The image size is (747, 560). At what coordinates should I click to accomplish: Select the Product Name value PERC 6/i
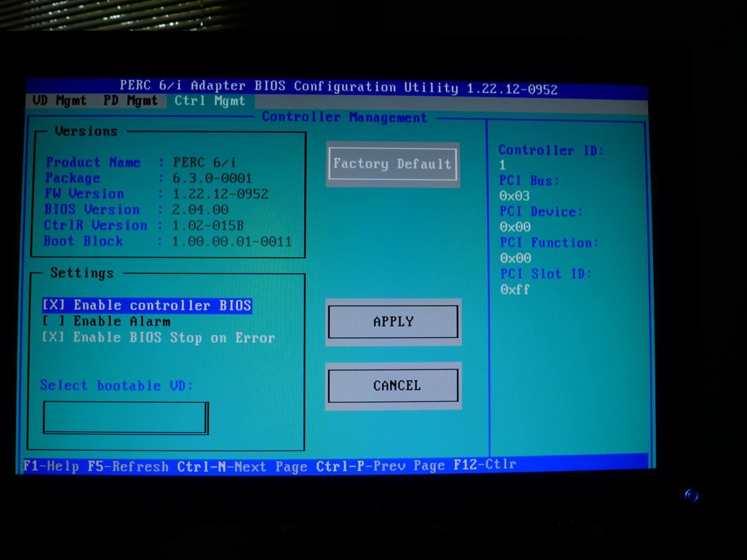tap(204, 162)
